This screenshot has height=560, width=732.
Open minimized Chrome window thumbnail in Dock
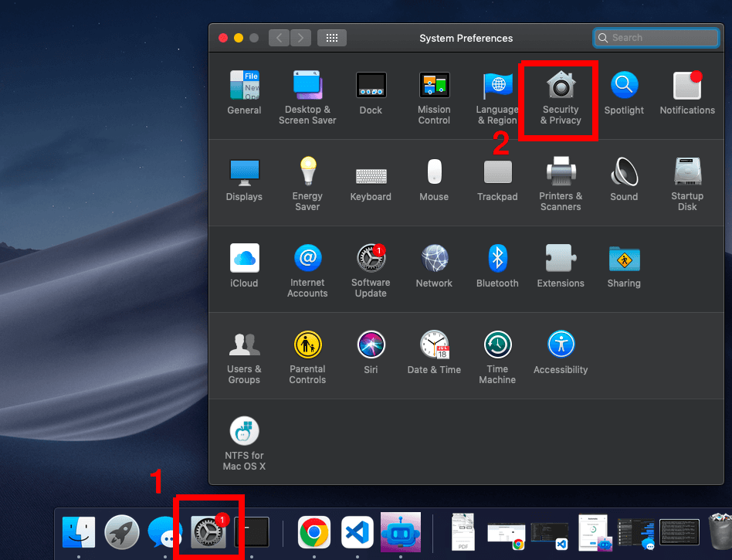click(506, 535)
